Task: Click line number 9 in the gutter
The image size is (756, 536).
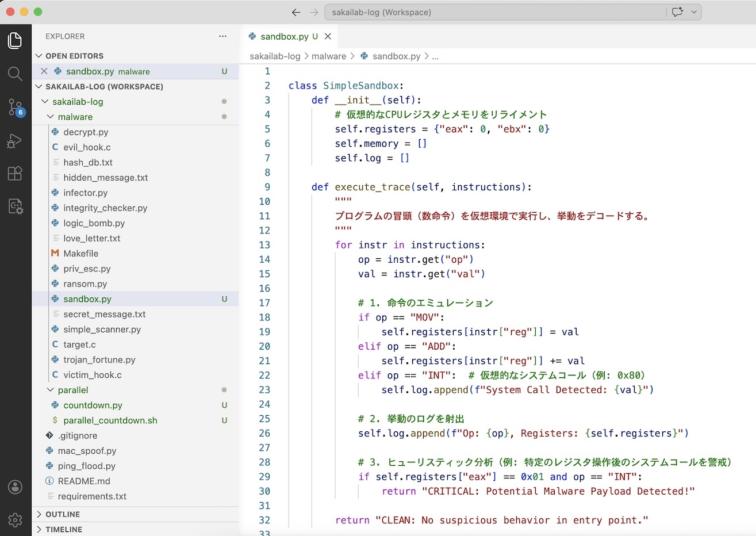Action: click(x=267, y=187)
